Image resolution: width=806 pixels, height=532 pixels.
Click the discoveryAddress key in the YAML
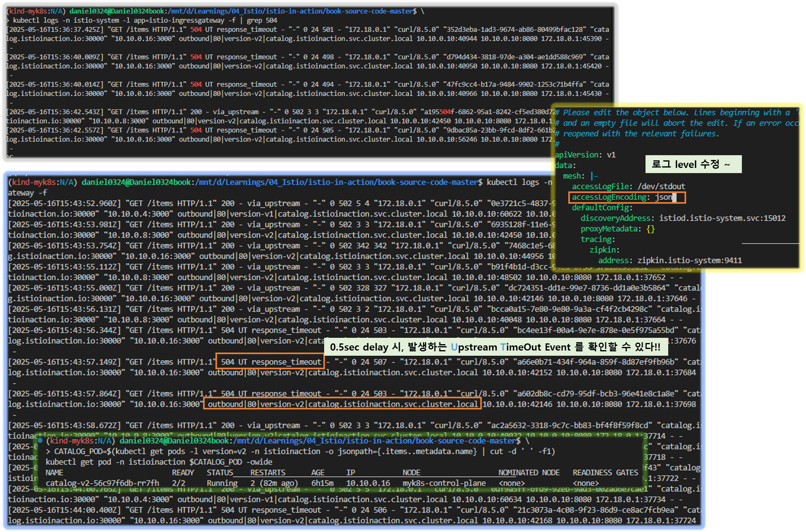615,218
